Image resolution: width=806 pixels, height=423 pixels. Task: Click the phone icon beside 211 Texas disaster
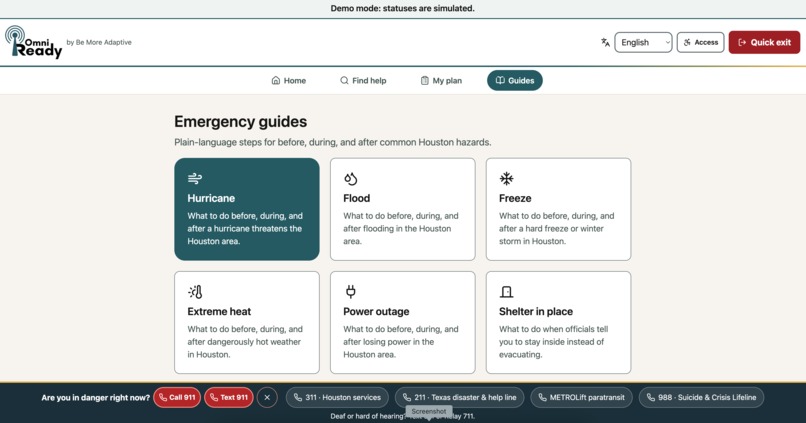[407, 397]
